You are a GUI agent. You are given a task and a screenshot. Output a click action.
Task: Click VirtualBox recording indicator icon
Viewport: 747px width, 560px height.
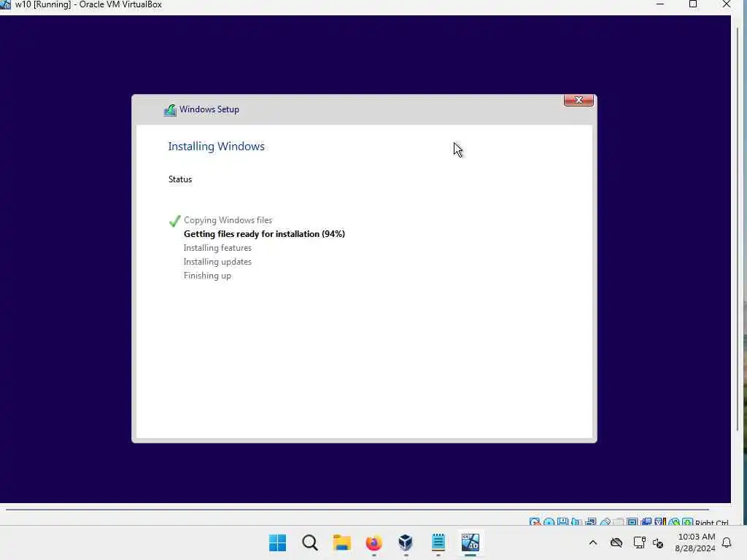tap(646, 522)
